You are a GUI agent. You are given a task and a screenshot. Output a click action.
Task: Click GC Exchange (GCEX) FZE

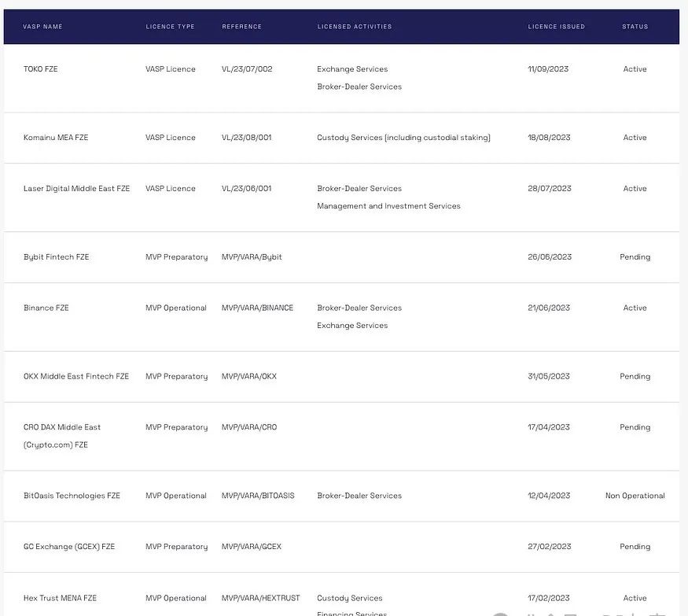(x=69, y=547)
